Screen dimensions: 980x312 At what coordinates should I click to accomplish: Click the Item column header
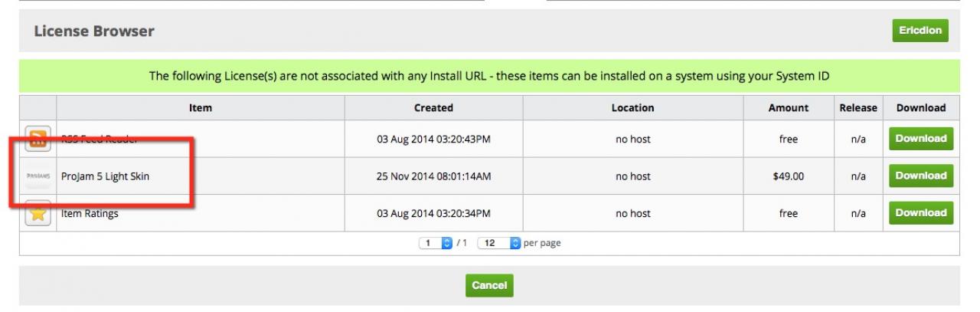(x=201, y=108)
